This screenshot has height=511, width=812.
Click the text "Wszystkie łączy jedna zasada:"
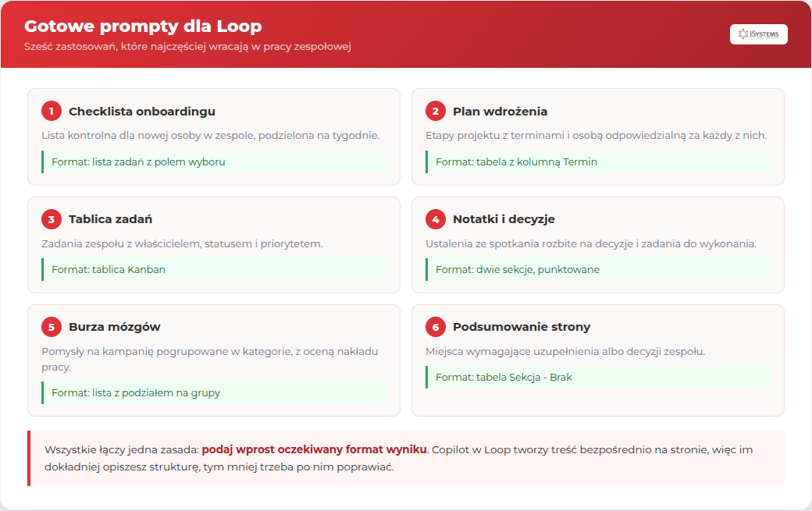click(122, 449)
